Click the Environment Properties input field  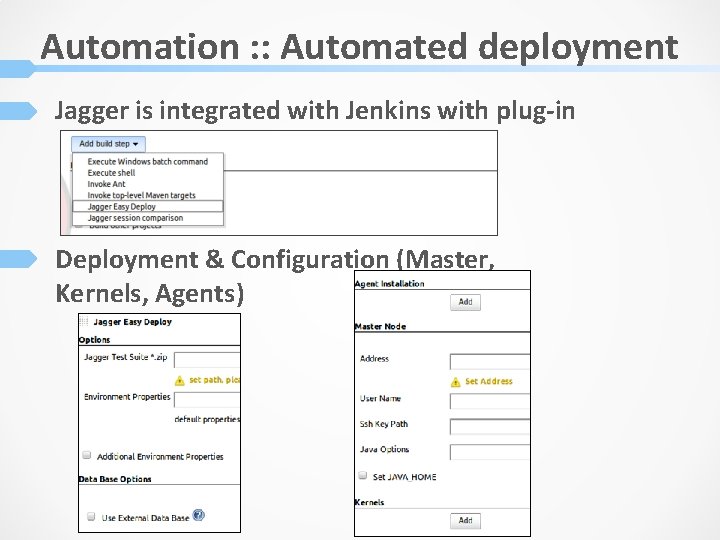207,399
